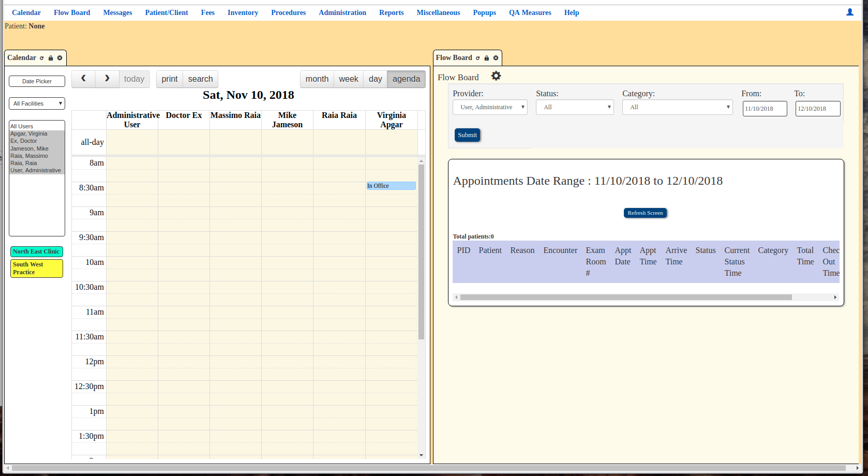Open the Help menu

click(572, 12)
